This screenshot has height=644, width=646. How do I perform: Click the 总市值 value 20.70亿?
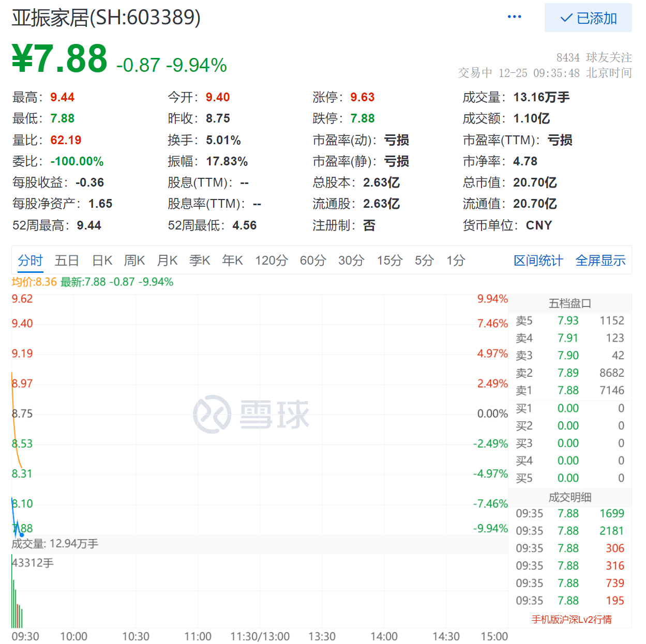pos(535,182)
